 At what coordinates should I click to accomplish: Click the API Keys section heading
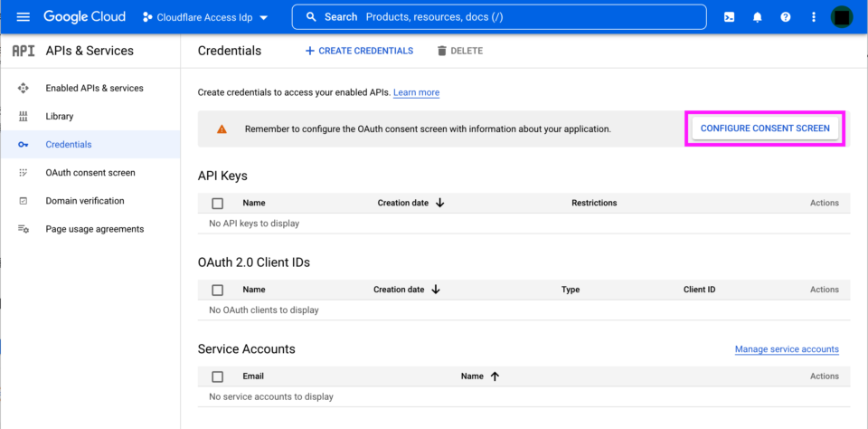tap(222, 176)
